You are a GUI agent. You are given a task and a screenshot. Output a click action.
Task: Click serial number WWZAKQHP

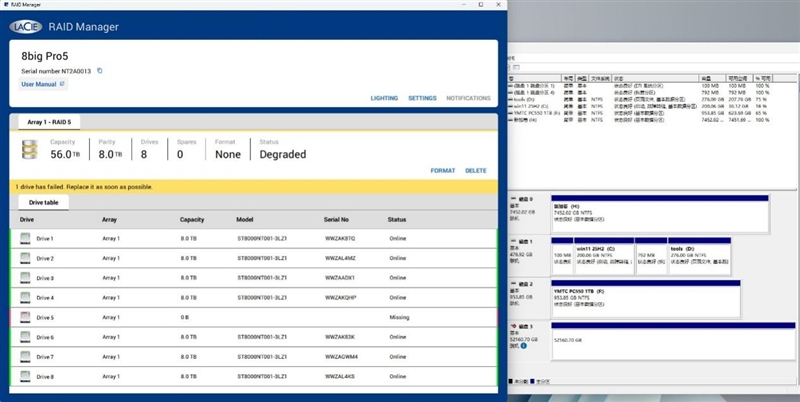tap(340, 297)
